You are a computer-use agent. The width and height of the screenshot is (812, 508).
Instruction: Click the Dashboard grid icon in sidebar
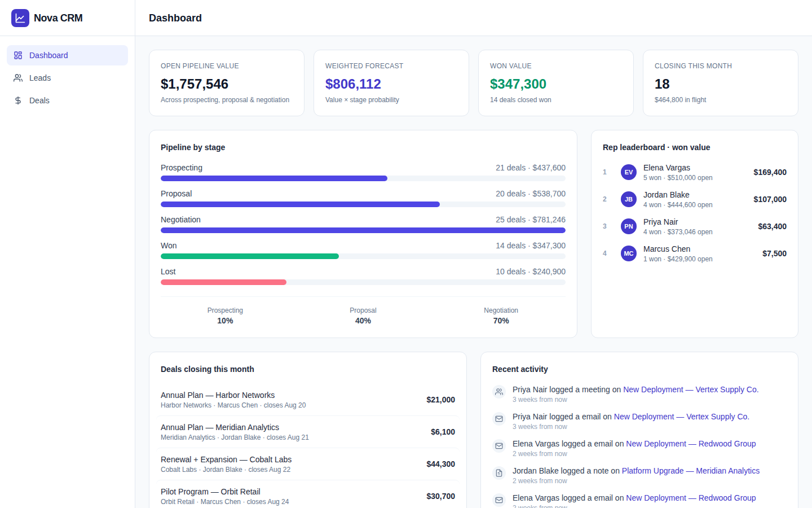(18, 55)
